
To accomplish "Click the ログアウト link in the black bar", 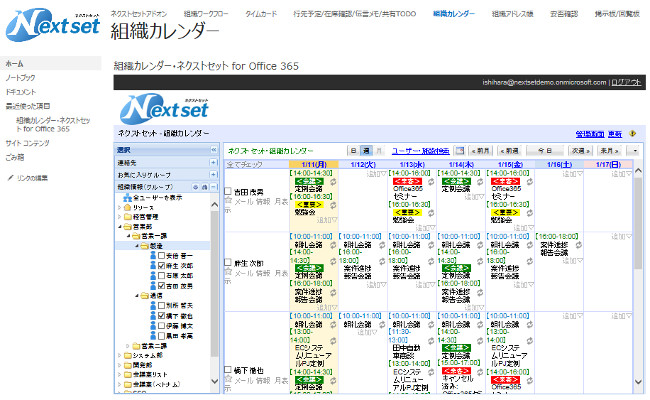I will click(x=626, y=82).
